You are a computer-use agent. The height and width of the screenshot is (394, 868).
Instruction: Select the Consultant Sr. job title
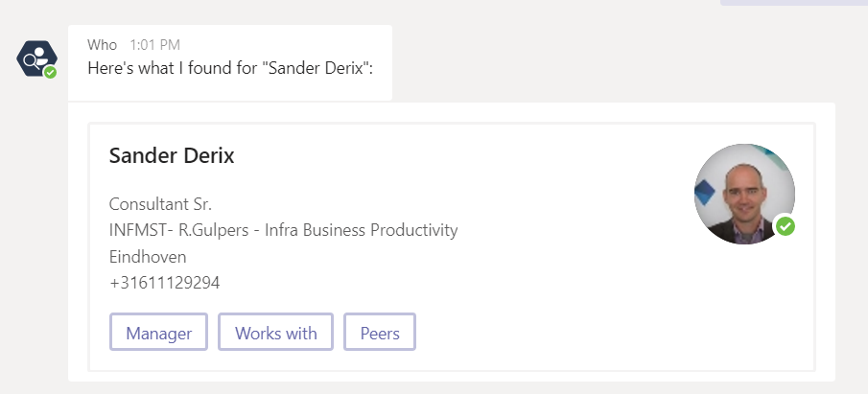point(160,204)
